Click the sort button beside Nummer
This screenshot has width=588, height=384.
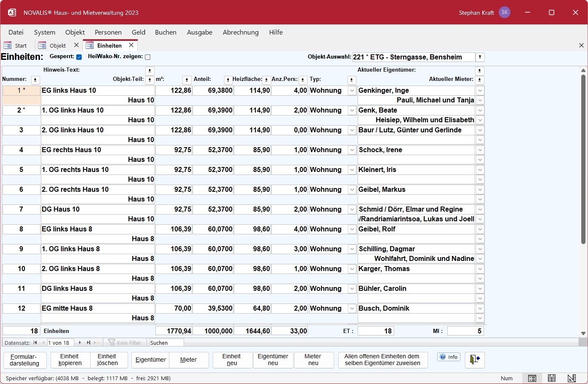point(35,80)
